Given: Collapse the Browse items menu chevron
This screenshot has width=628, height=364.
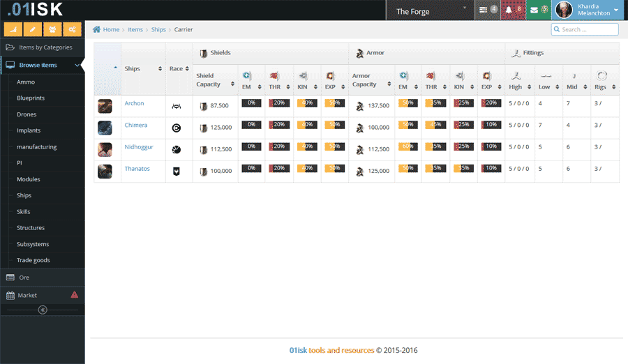Looking at the screenshot, I should [x=77, y=65].
